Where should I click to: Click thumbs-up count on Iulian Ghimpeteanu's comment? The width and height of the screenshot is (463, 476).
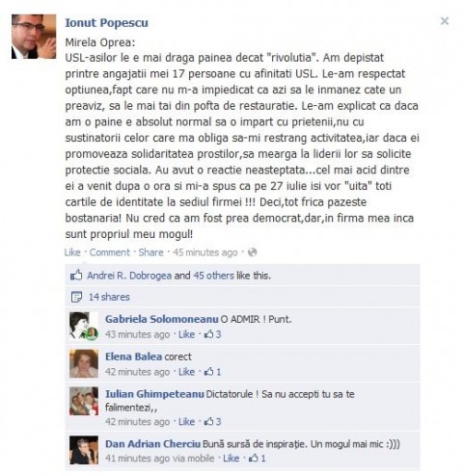[213, 421]
